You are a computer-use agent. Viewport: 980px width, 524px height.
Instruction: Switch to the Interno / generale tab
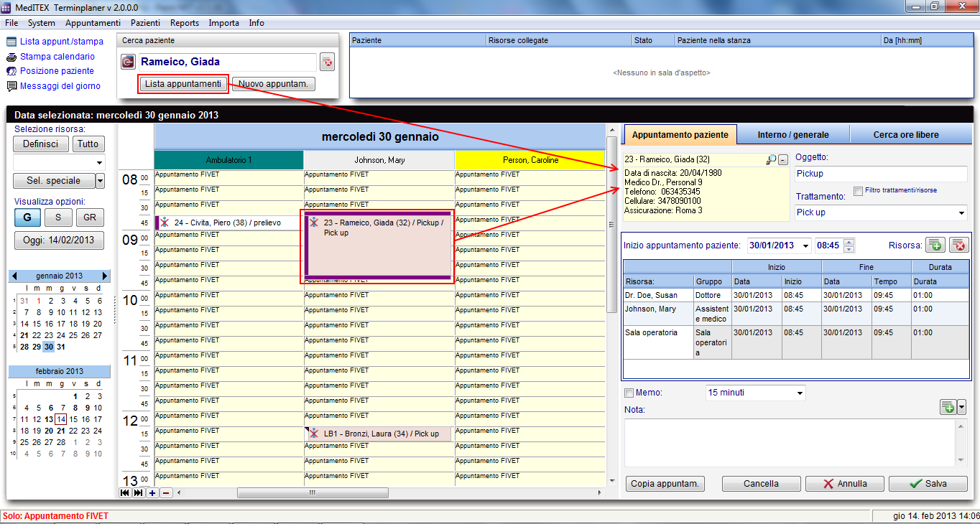(793, 135)
